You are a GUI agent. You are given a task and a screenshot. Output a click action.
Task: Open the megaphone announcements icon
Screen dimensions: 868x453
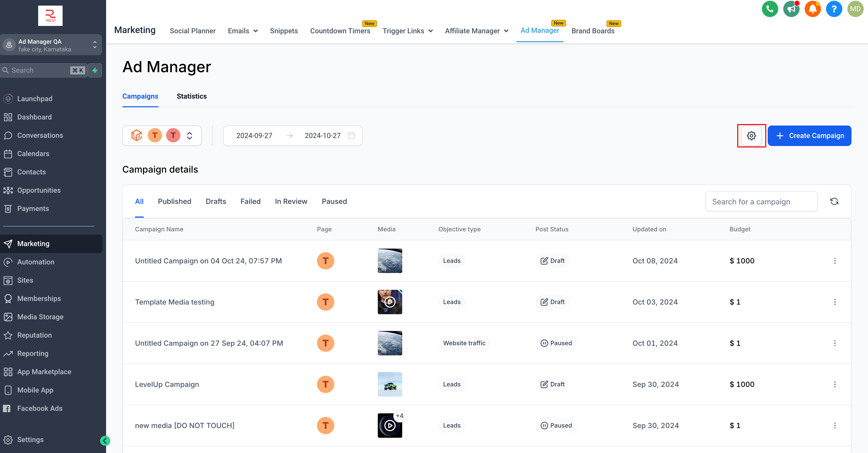pos(791,9)
